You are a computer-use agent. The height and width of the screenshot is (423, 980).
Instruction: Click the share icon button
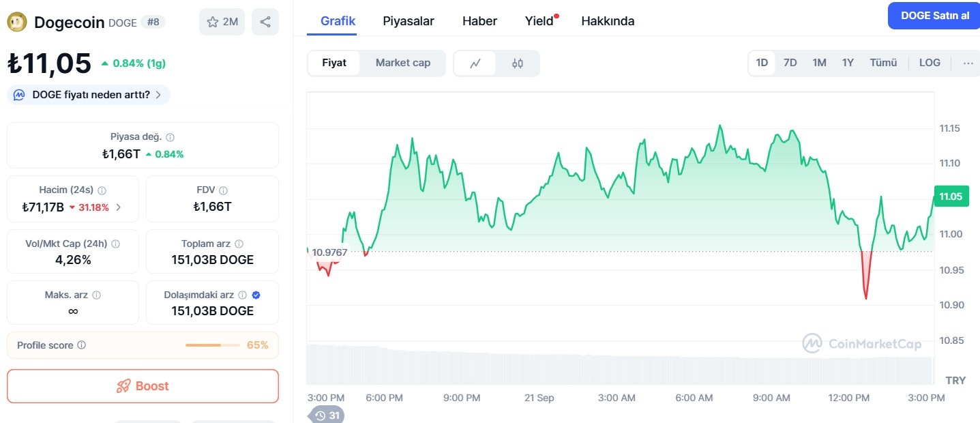coord(265,22)
